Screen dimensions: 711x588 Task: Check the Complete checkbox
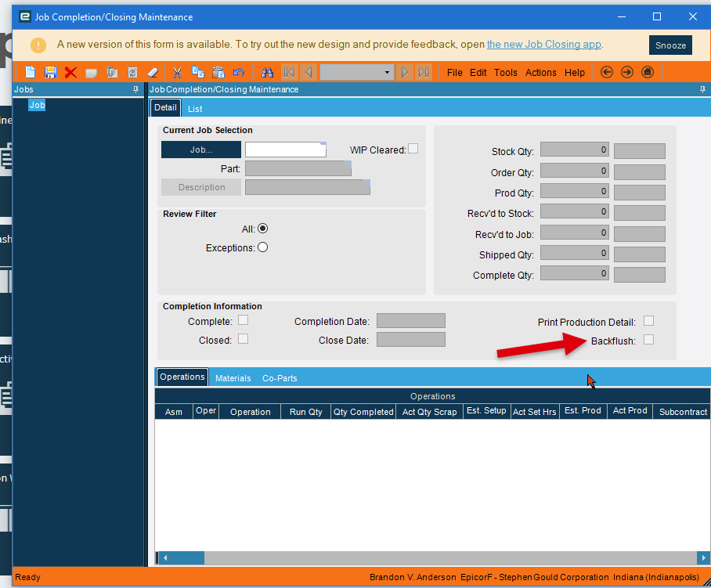click(243, 320)
